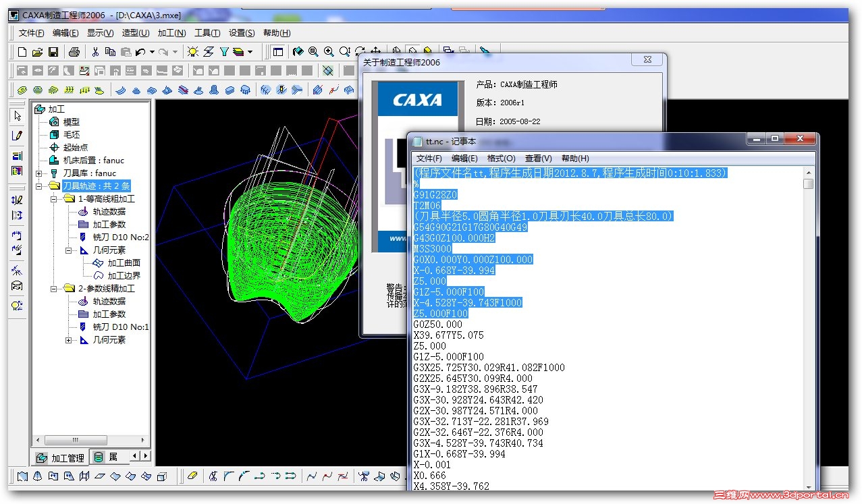This screenshot has height=504, width=862.
Task: Click the Open folder icon
Action: click(x=38, y=52)
